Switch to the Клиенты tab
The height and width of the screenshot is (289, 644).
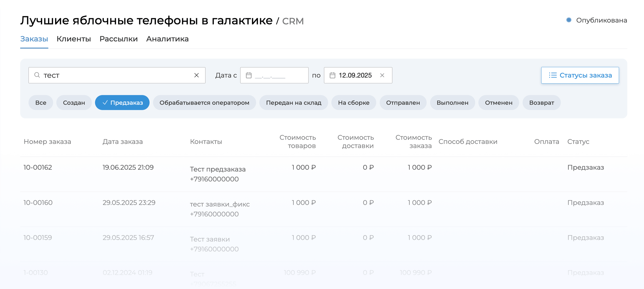tap(74, 39)
